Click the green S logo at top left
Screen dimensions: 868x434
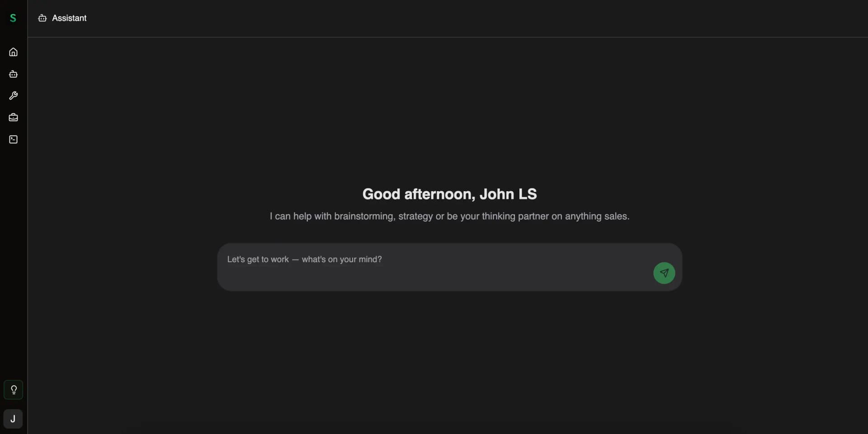[x=13, y=18]
